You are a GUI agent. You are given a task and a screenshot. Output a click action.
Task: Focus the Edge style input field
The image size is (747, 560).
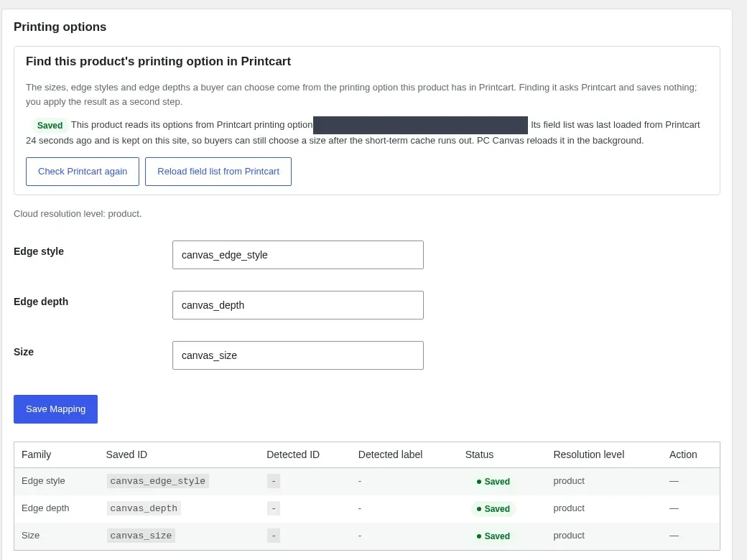pyautogui.click(x=298, y=255)
